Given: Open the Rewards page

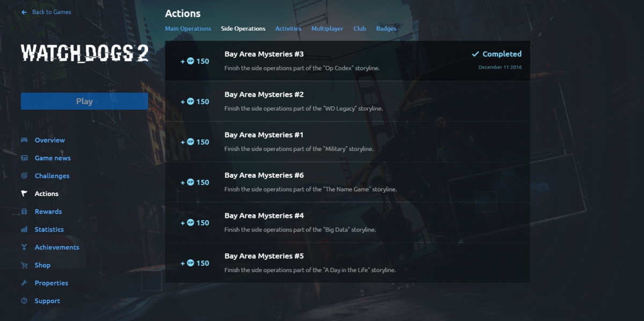Looking at the screenshot, I should [x=48, y=211].
